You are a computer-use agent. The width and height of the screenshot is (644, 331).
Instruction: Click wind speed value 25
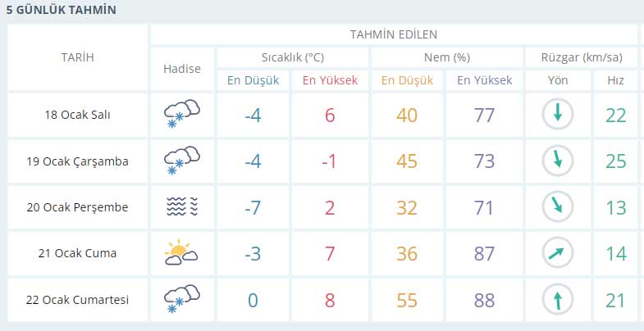[x=615, y=161]
